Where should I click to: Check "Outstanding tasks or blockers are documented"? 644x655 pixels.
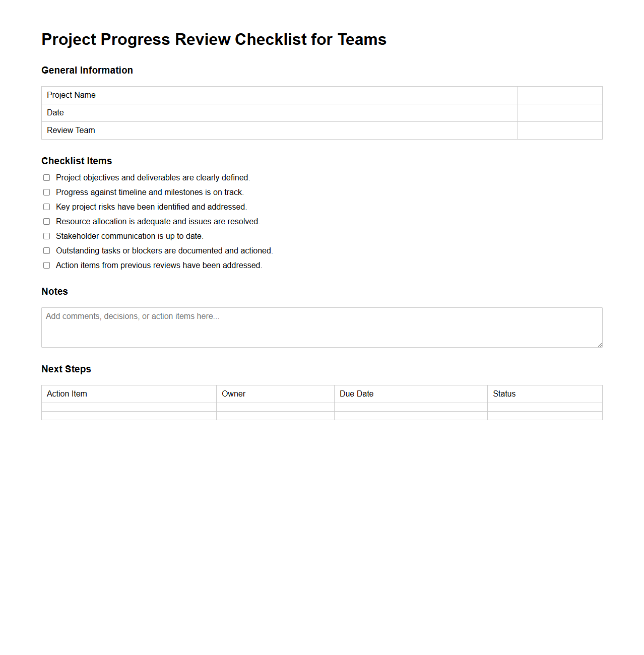[46, 250]
